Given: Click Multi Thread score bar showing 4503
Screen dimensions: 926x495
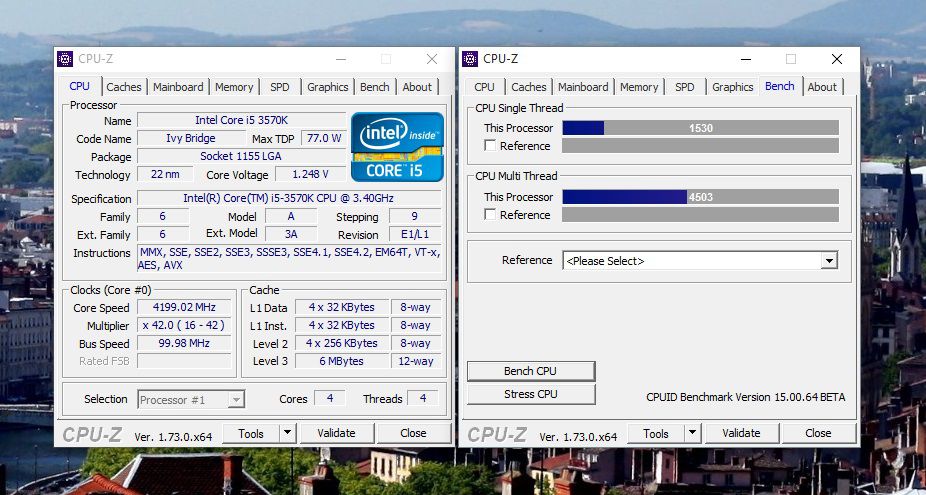Looking at the screenshot, I should [700, 197].
